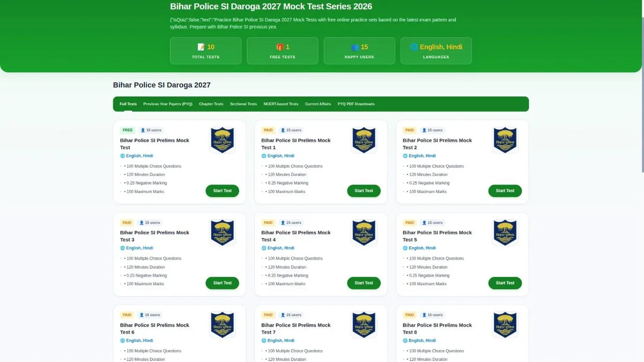
Task: Open the Bihar Police SI Prelims Mock Test 2 title
Action: 437,144
